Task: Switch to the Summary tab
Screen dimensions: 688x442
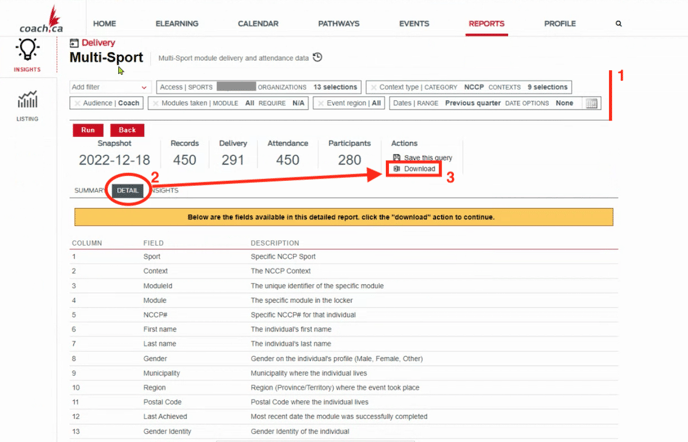Action: (90, 190)
